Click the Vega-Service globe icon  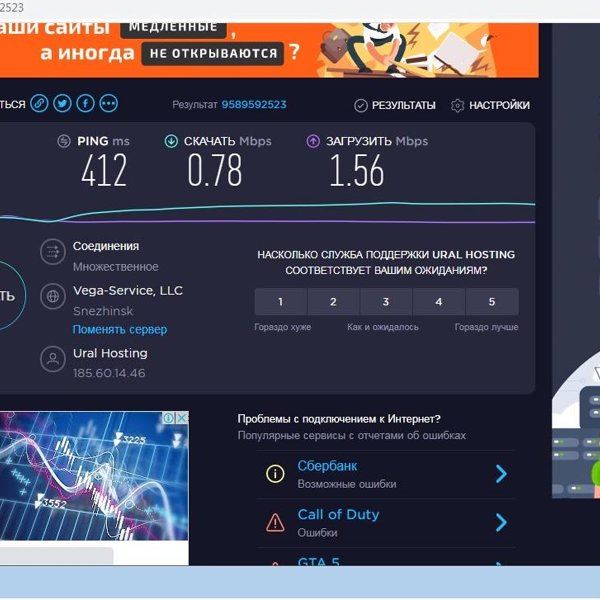[53, 296]
